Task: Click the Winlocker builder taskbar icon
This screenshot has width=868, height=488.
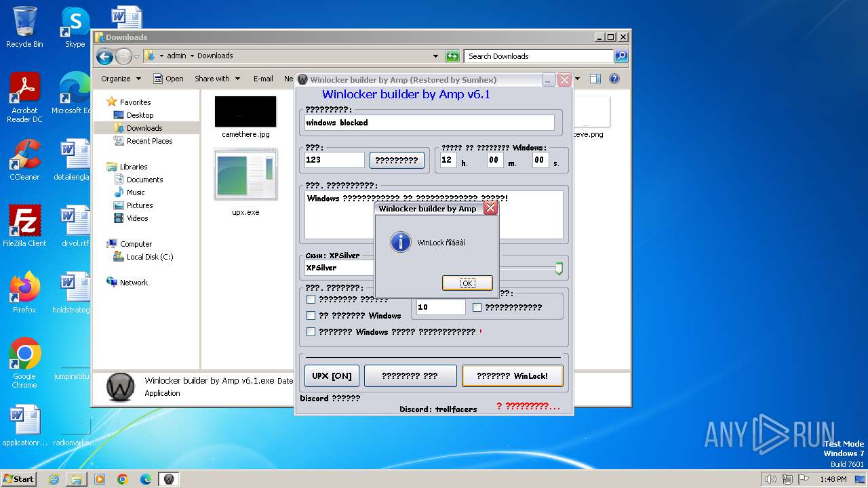Action: coord(169,479)
